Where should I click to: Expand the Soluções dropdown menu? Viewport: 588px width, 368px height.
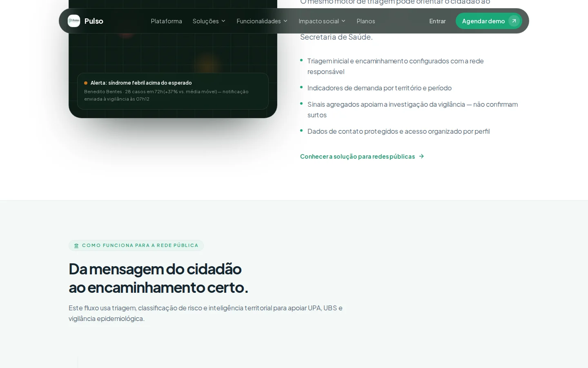(x=209, y=21)
